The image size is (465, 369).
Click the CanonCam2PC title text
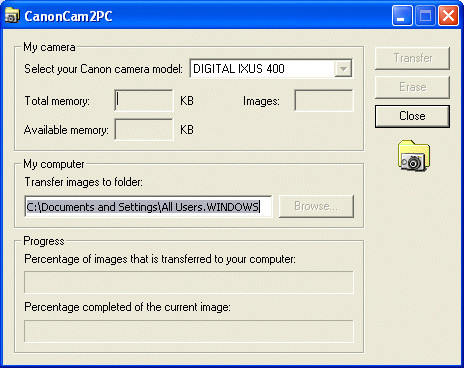68,16
